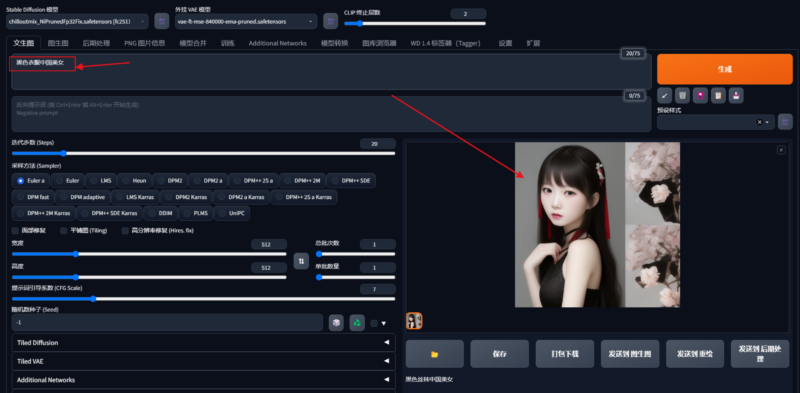Reuse last seed with the recycle icon

(357, 323)
